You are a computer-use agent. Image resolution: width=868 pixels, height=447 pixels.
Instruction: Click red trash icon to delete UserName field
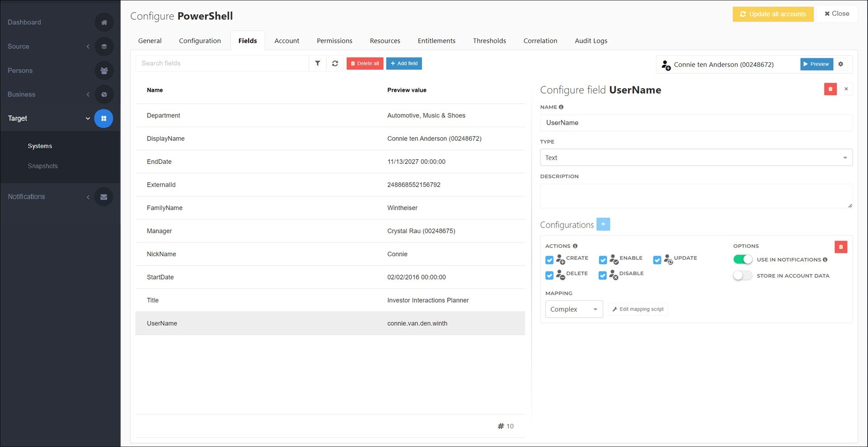[x=830, y=89]
